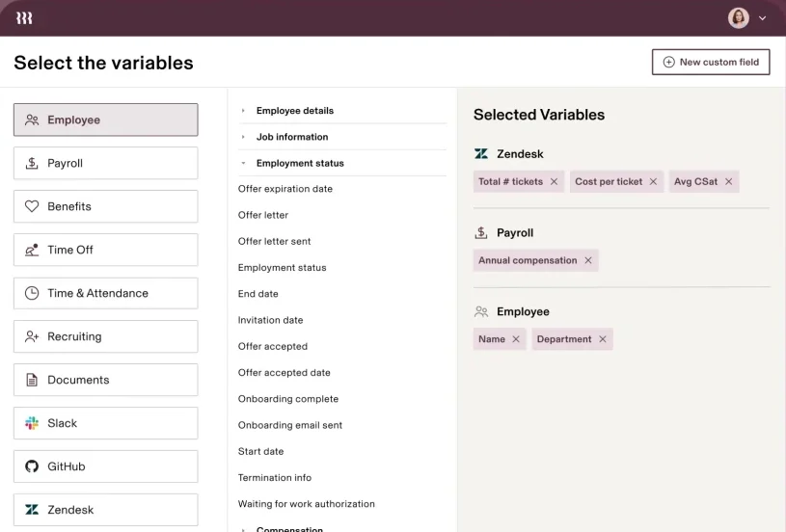Open the user profile avatar

[739, 18]
